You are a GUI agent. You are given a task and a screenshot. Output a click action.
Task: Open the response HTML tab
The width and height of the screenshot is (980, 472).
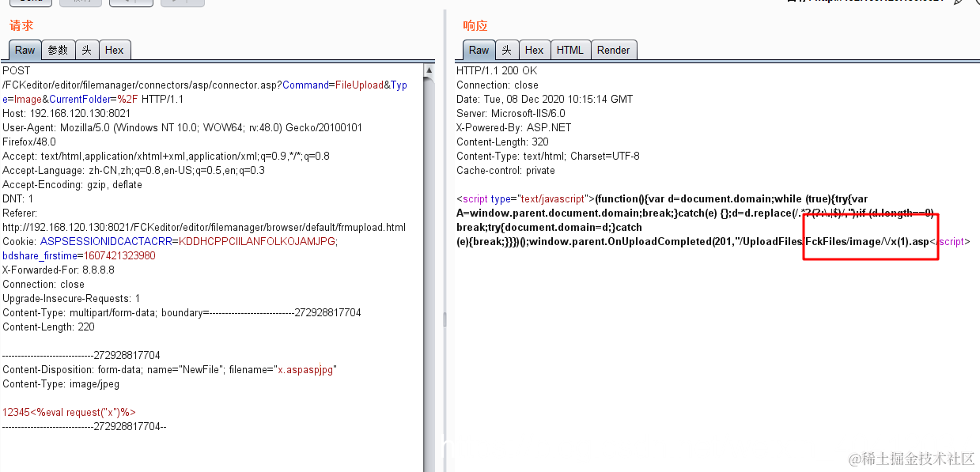(570, 50)
